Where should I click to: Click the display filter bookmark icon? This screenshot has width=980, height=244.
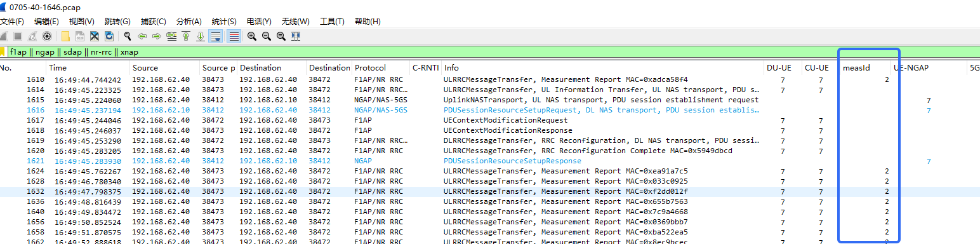tap(3, 52)
